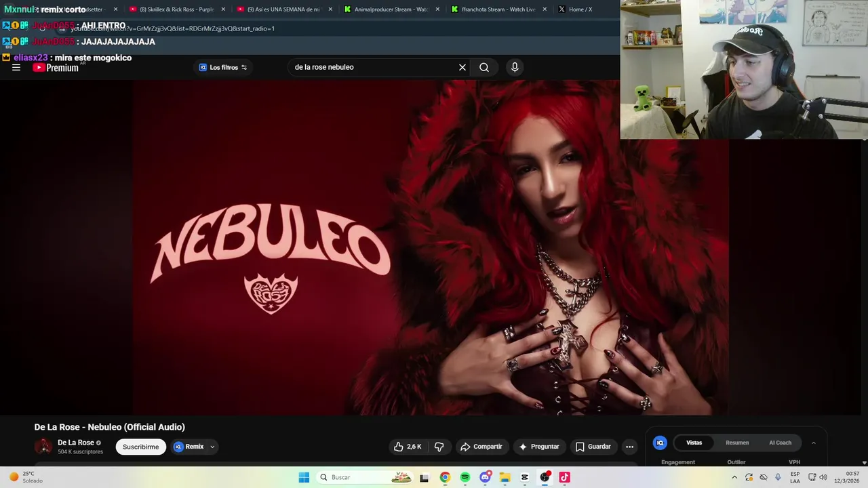Switch to the AI Coach tab

780,443
